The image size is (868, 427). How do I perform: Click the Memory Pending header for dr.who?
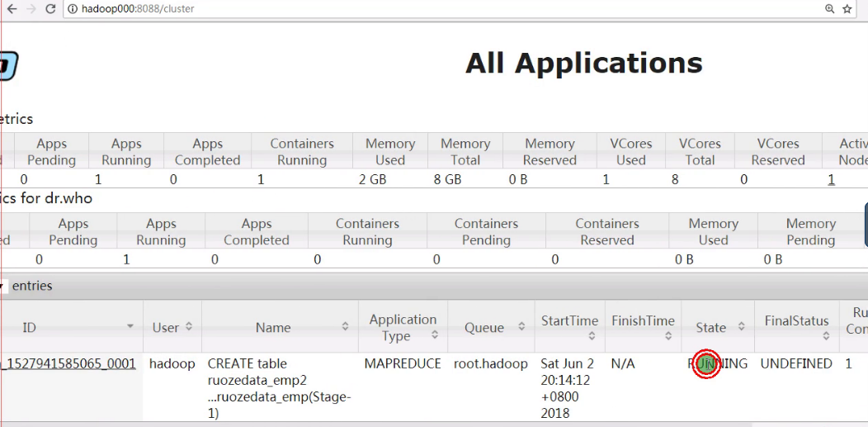810,232
